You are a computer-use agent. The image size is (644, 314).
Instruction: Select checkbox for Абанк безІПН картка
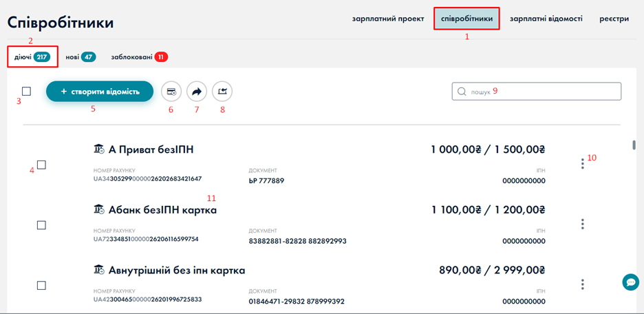(41, 225)
